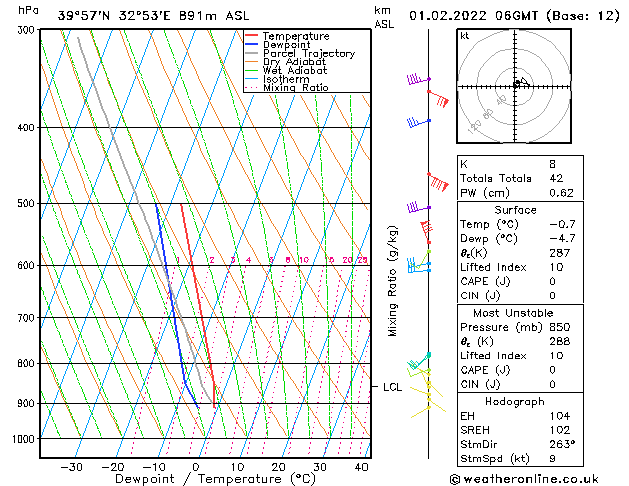Click the SREH value in Hodograph table
This screenshot has height=486, width=629.
[x=560, y=430]
